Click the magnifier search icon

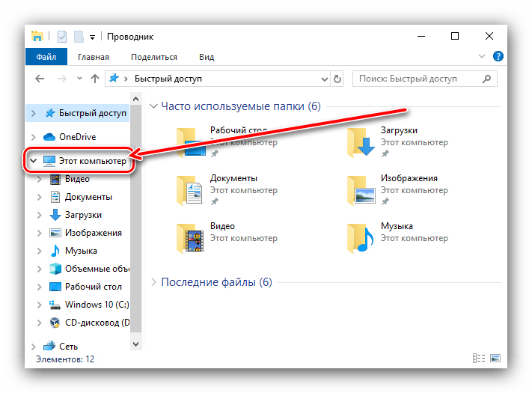click(x=486, y=79)
